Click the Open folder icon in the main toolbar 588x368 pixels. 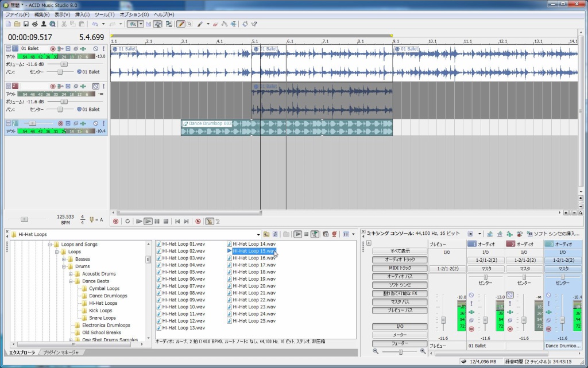(x=17, y=24)
